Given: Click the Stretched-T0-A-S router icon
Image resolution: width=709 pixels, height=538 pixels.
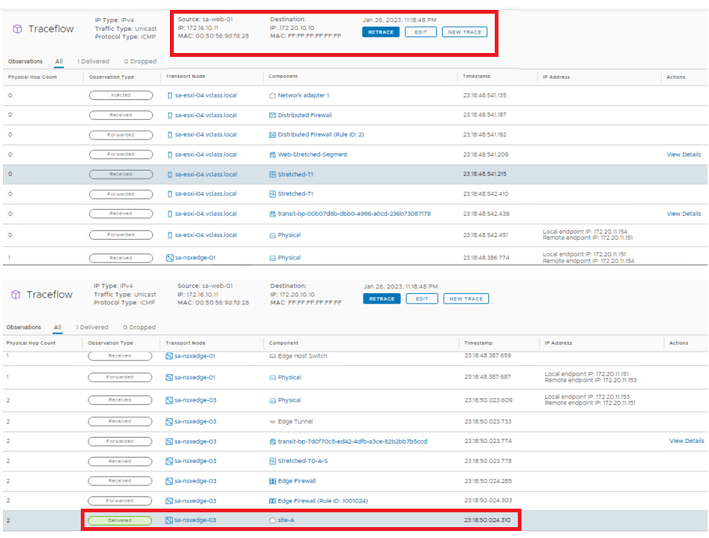Looking at the screenshot, I should click(272, 461).
